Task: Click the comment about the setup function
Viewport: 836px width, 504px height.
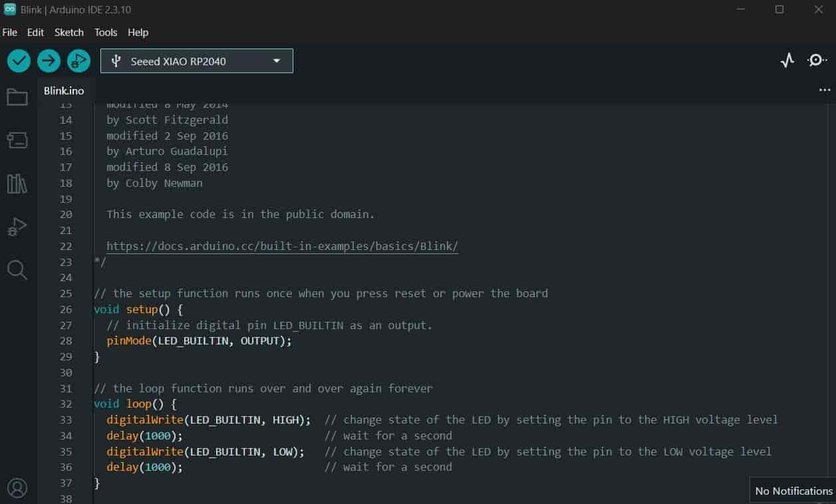Action: (321, 293)
